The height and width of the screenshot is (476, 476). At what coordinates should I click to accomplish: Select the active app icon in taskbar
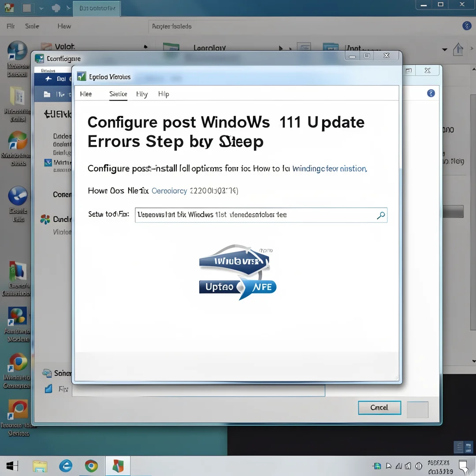click(x=118, y=466)
